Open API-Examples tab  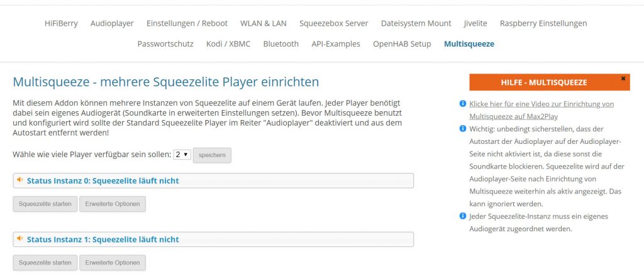tap(336, 44)
